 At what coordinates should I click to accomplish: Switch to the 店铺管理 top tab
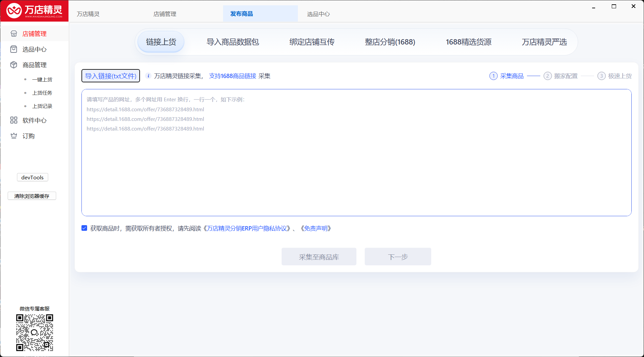(x=165, y=14)
